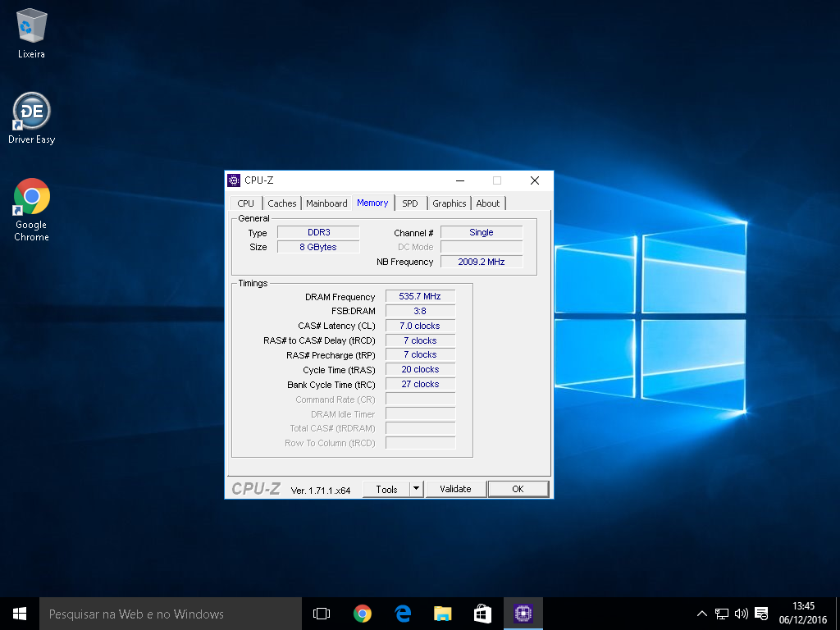The image size is (840, 630).
Task: Click the tRCD 7 clocks value
Action: (421, 340)
